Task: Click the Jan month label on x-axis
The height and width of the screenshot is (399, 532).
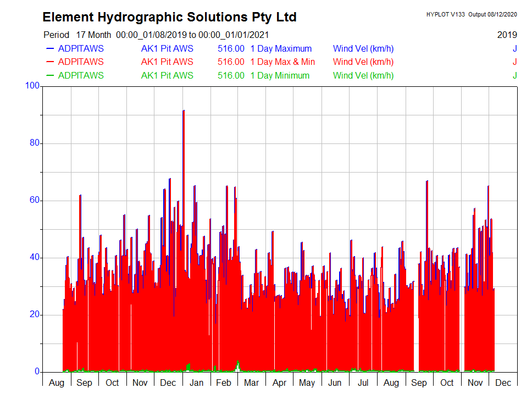Action: 196,383
